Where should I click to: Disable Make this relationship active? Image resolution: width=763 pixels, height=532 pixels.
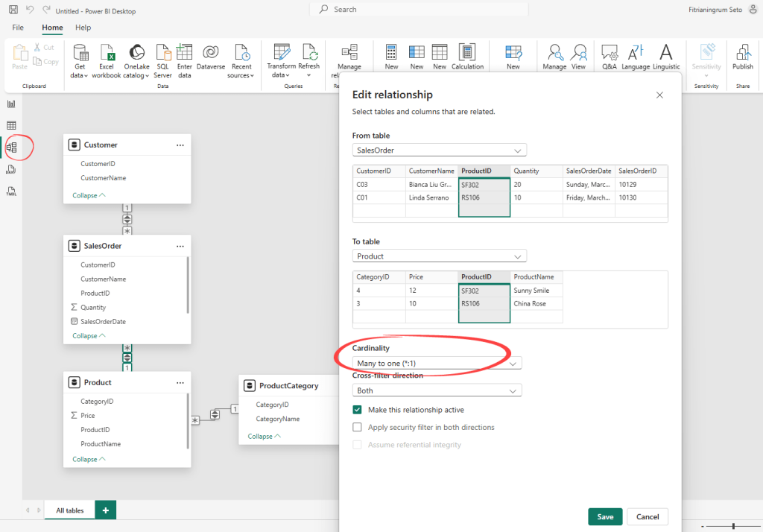tap(357, 409)
